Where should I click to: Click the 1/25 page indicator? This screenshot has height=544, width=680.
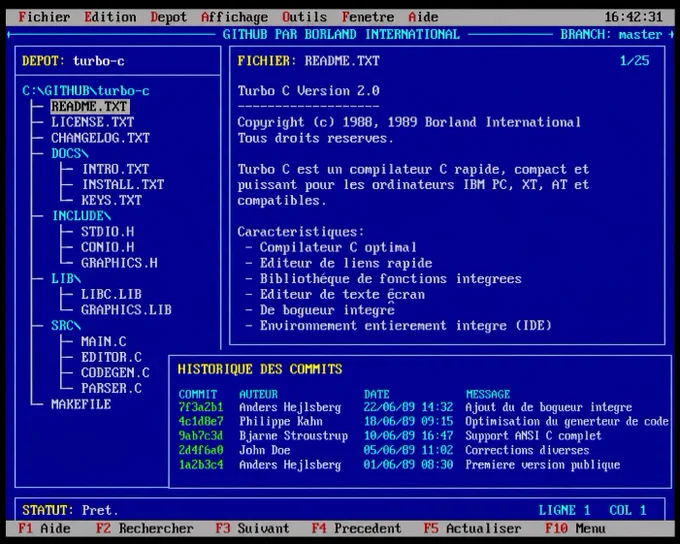coord(634,61)
